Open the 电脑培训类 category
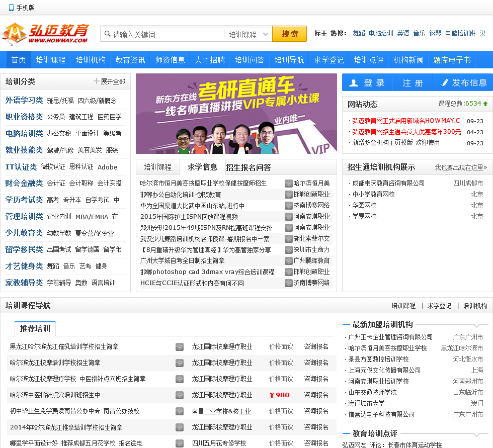The image size is (493, 448). coord(24,133)
